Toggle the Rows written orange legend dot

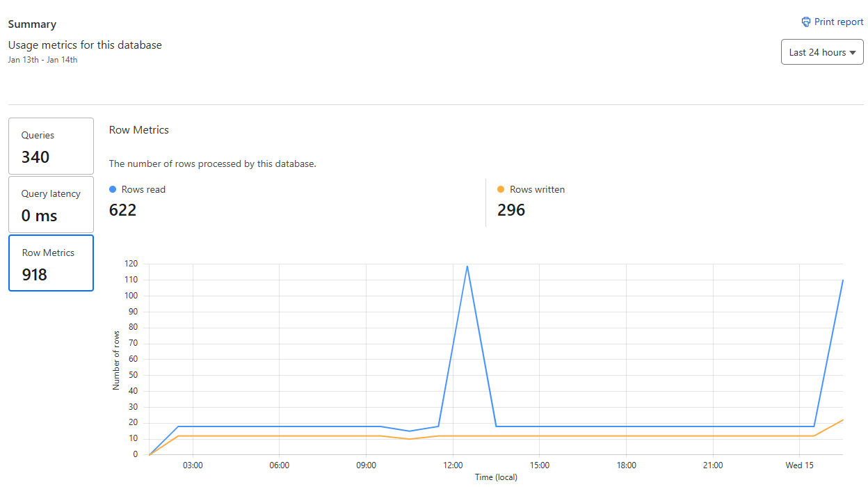(501, 189)
